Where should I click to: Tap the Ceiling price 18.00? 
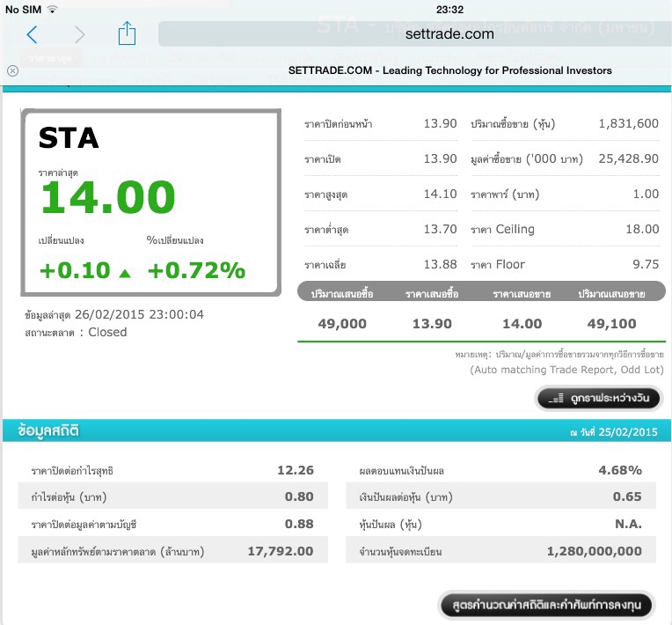[x=642, y=229]
